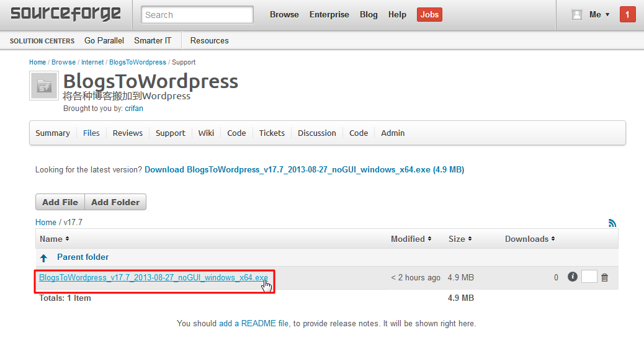Switch to the Reviews tab
Viewport: 644px width, 343px height.
coord(128,133)
